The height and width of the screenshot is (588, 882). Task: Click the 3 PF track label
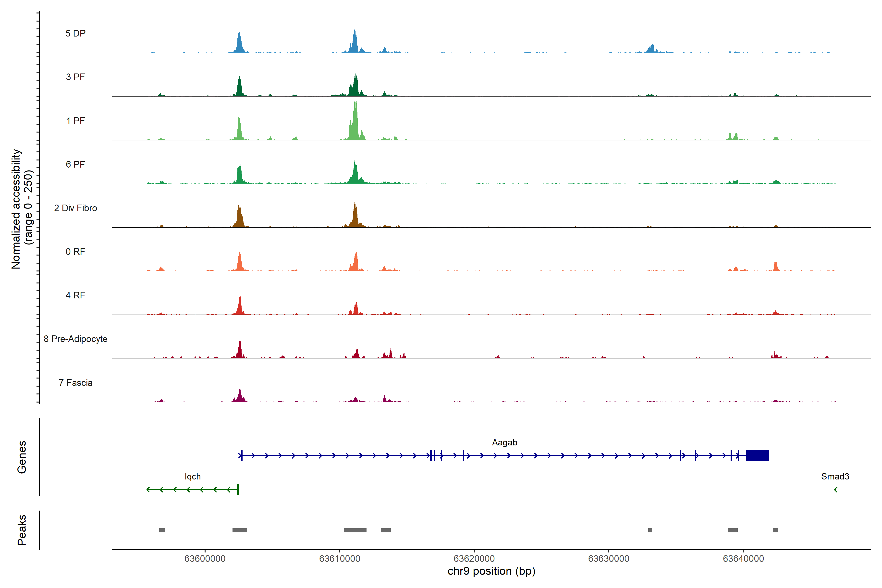coord(75,77)
